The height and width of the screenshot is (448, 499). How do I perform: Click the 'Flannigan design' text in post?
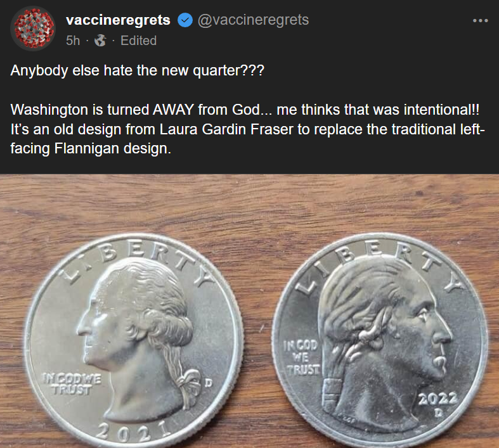[112, 148]
